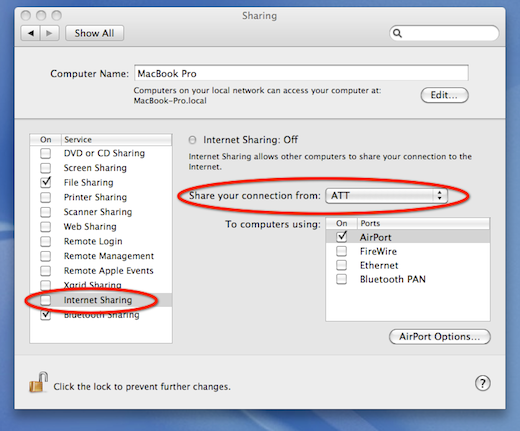Disable the AirPort port checkbox
This screenshot has height=431, width=520.
[x=342, y=237]
